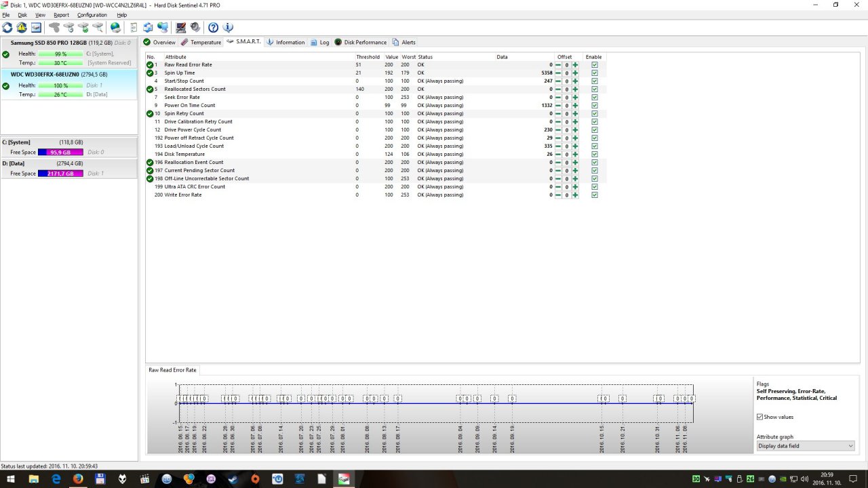Open the Configuration menu

pos(92,15)
